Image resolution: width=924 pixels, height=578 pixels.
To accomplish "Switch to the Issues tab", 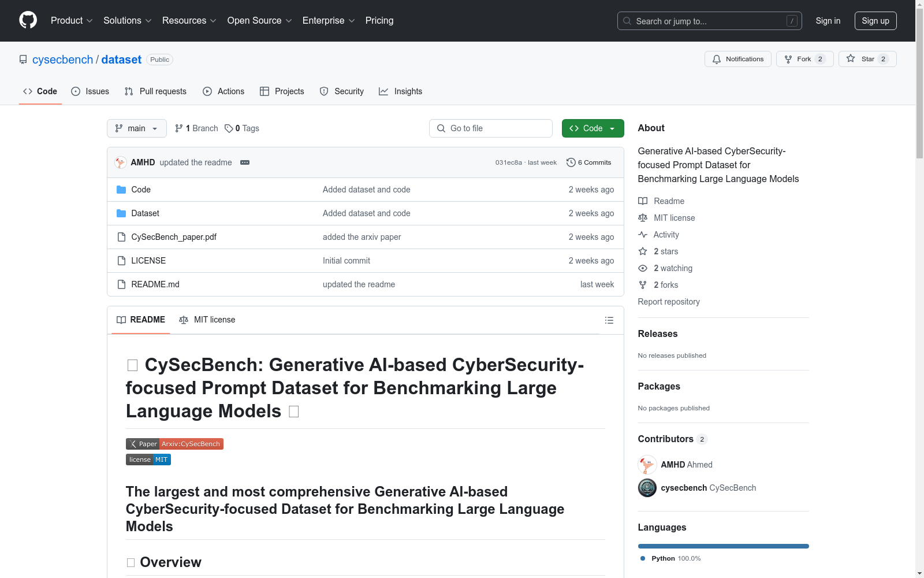I will coord(90,91).
